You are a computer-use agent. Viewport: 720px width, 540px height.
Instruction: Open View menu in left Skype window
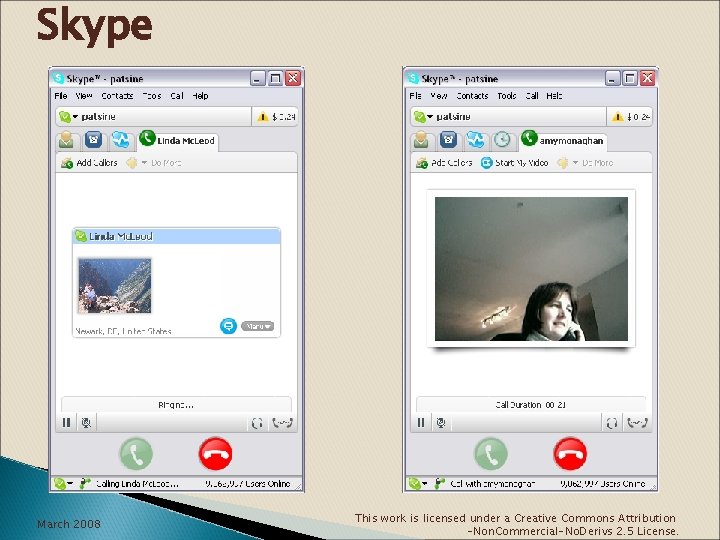84,96
